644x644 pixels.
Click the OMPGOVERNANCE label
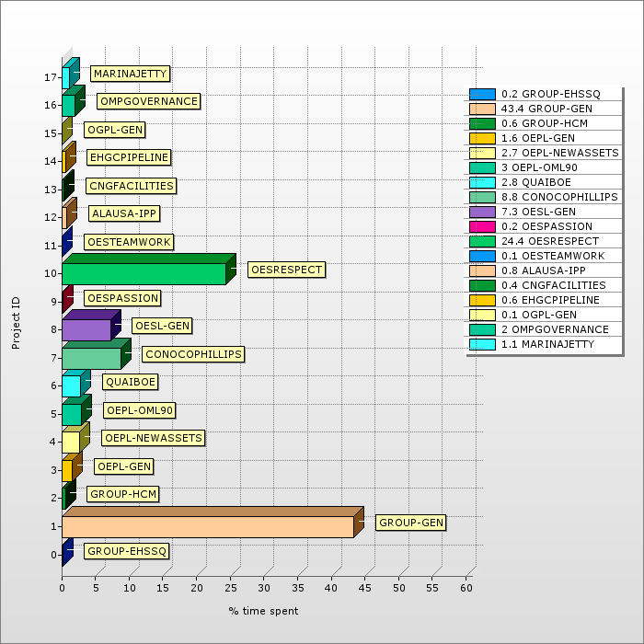click(x=148, y=101)
